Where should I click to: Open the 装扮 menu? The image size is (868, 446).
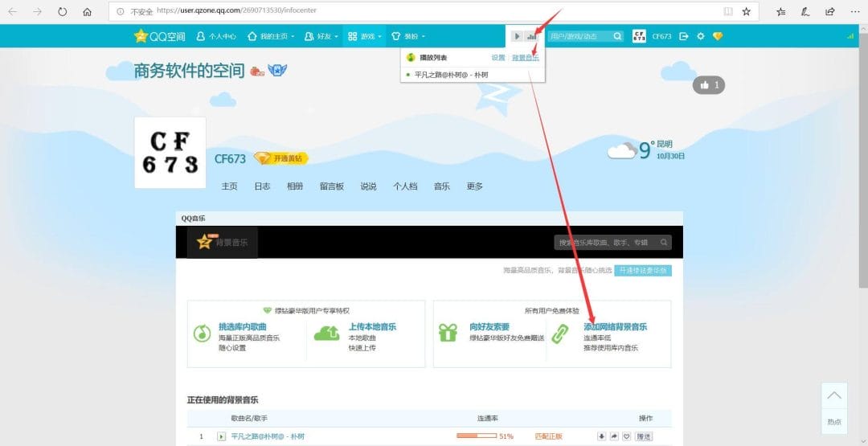tap(408, 36)
